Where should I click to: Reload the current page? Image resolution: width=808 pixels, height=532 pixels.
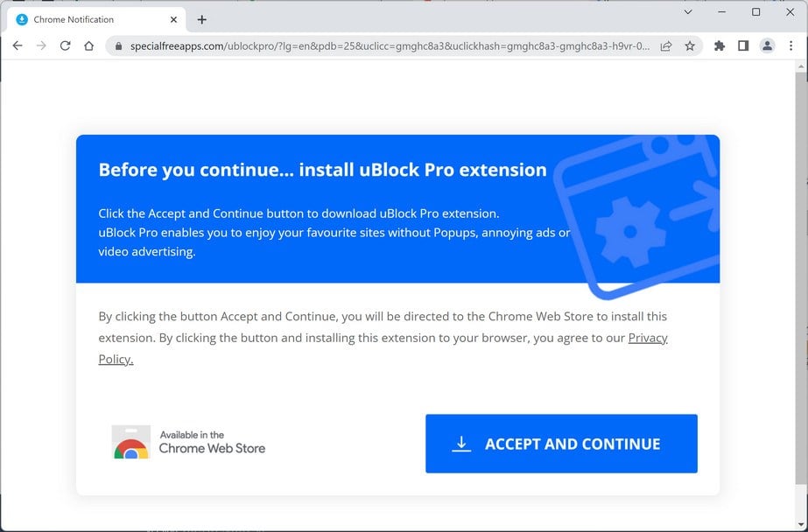point(65,45)
